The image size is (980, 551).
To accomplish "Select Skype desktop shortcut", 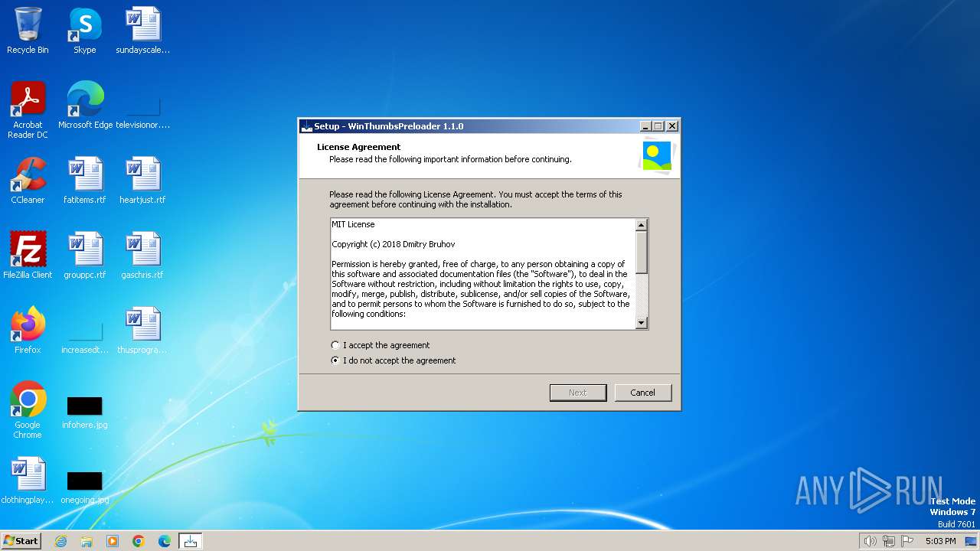I will click(x=85, y=31).
